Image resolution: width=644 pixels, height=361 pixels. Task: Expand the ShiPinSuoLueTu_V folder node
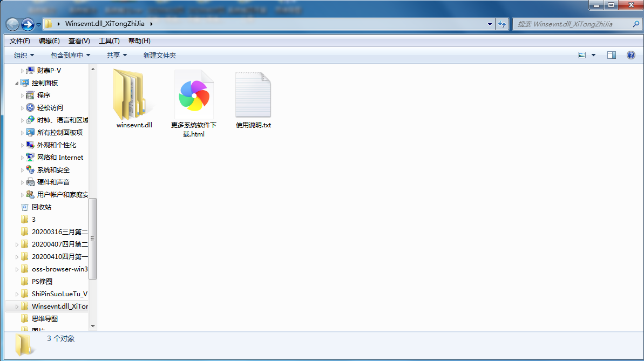coord(17,294)
